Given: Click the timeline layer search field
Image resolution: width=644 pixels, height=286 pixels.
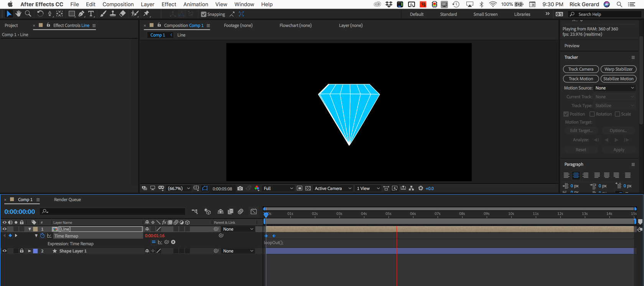Looking at the screenshot, I should [x=115, y=212].
